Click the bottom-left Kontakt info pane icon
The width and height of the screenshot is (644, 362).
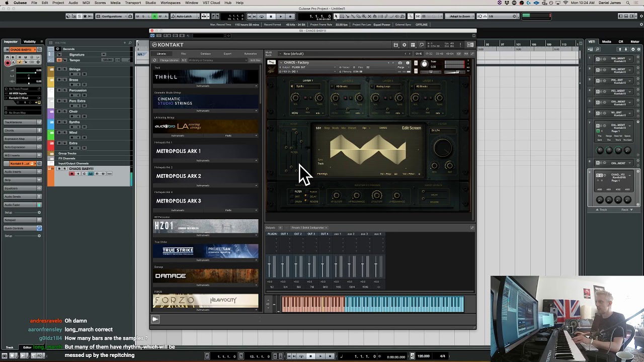click(x=155, y=319)
